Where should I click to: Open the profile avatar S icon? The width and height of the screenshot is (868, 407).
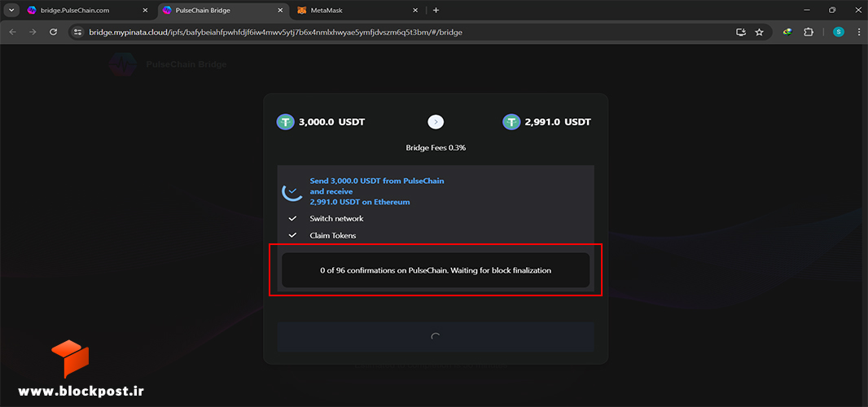pyautogui.click(x=839, y=32)
